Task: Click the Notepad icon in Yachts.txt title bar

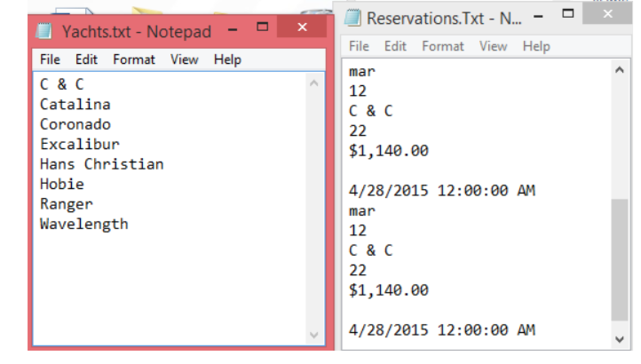Action: 44,31
